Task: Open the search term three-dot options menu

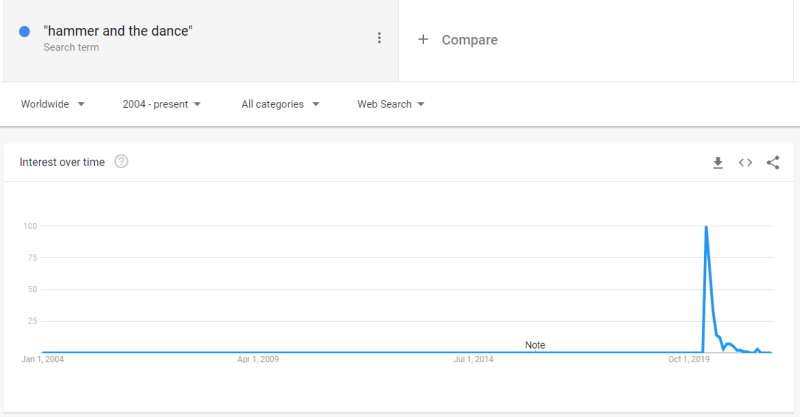Action: pyautogui.click(x=379, y=38)
